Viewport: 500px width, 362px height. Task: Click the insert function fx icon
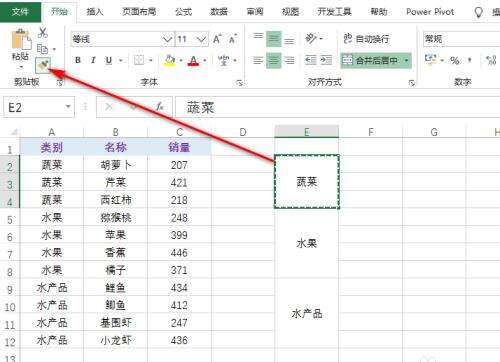[x=160, y=107]
